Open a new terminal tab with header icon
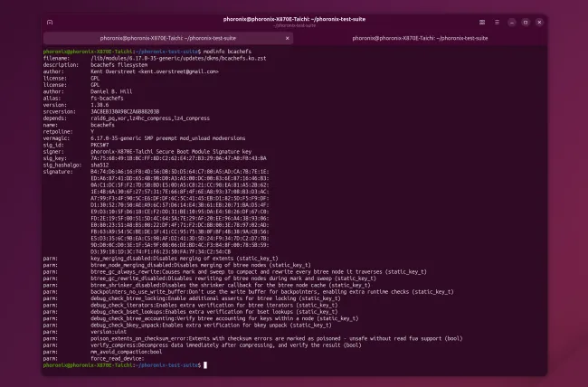The width and height of the screenshot is (588, 387). coord(50,22)
